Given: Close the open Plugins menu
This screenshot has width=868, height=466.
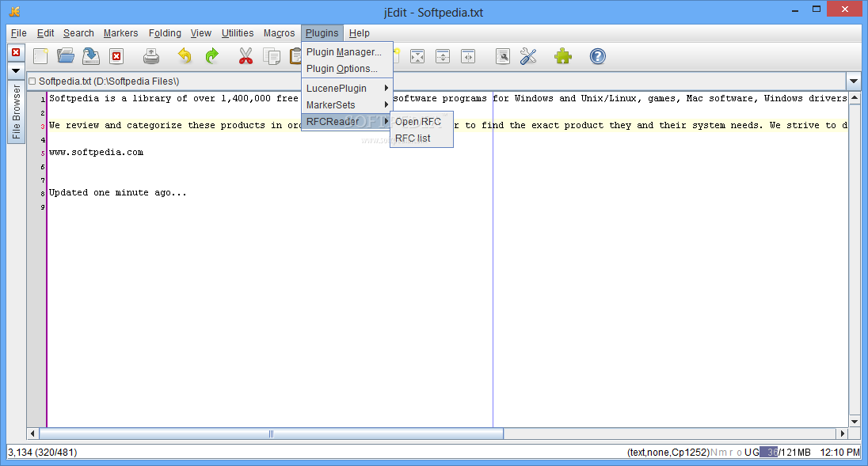Looking at the screenshot, I should click(322, 33).
